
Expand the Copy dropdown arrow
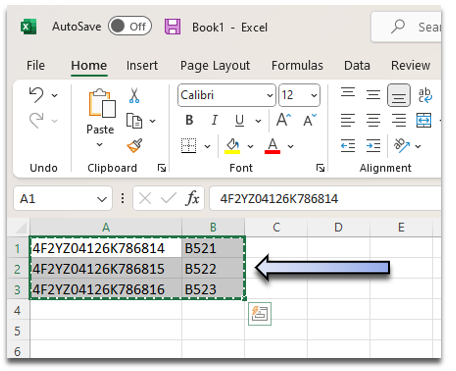pyautogui.click(x=152, y=121)
